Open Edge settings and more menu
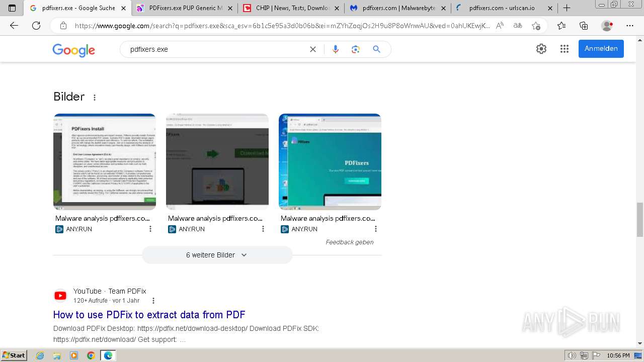This screenshot has width=644, height=362. coord(629,26)
